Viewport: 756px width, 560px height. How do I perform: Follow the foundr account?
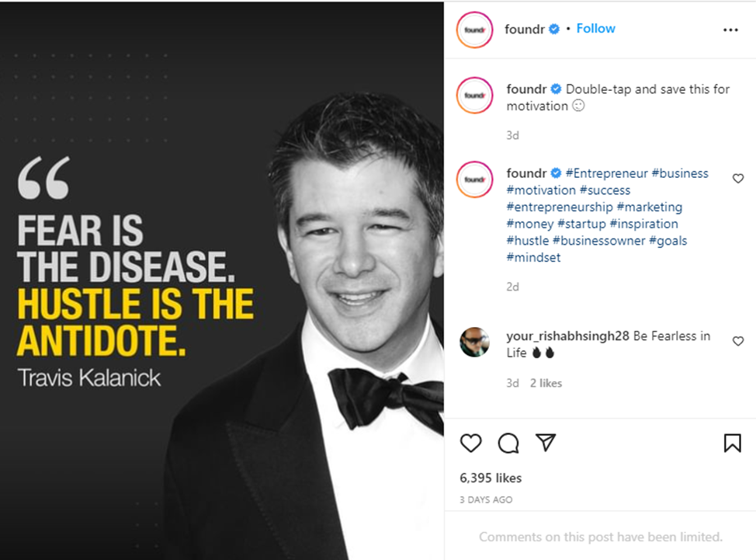(x=596, y=29)
